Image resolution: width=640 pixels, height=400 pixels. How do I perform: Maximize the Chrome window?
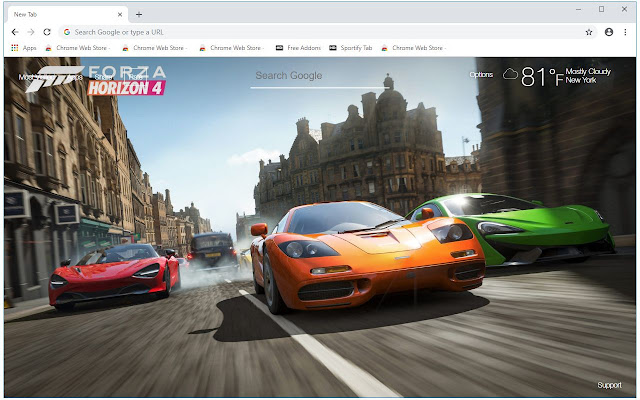601,9
